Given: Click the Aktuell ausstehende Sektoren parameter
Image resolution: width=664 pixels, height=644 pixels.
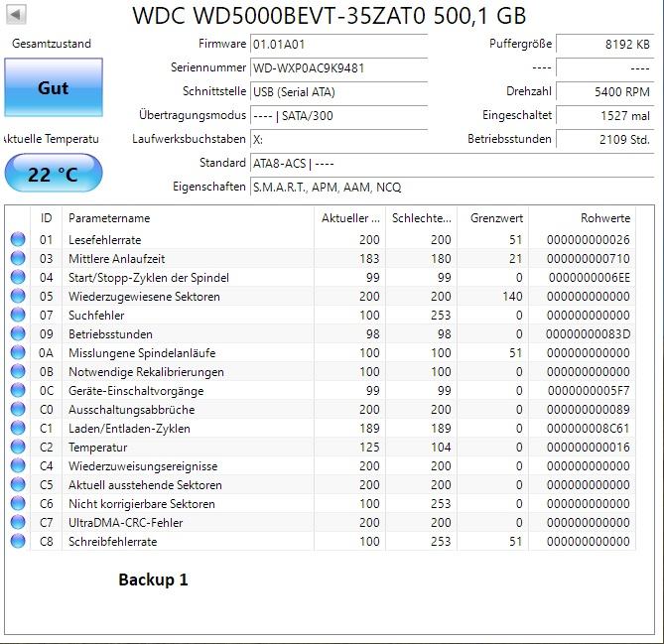Looking at the screenshot, I should (145, 485).
